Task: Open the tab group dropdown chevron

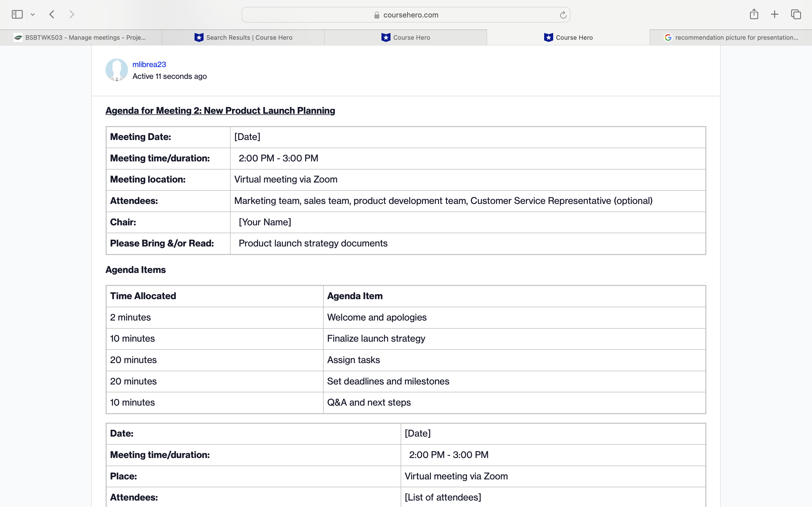Action: click(x=32, y=14)
